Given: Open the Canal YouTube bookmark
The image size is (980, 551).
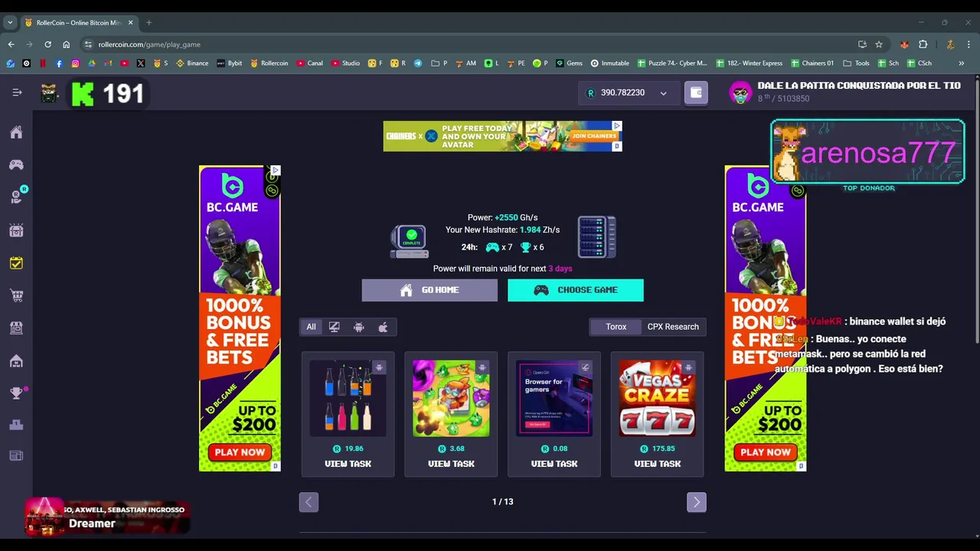Looking at the screenshot, I should point(310,63).
